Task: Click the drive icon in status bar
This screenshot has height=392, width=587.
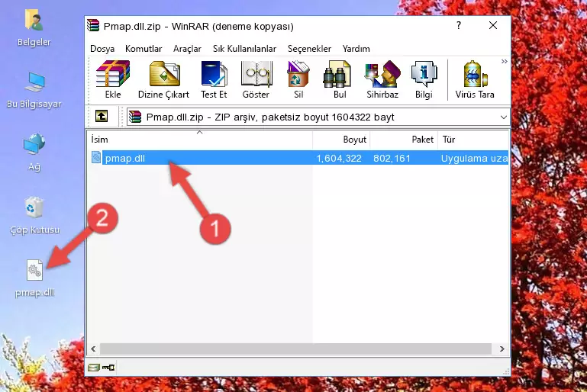Action: pyautogui.click(x=94, y=368)
